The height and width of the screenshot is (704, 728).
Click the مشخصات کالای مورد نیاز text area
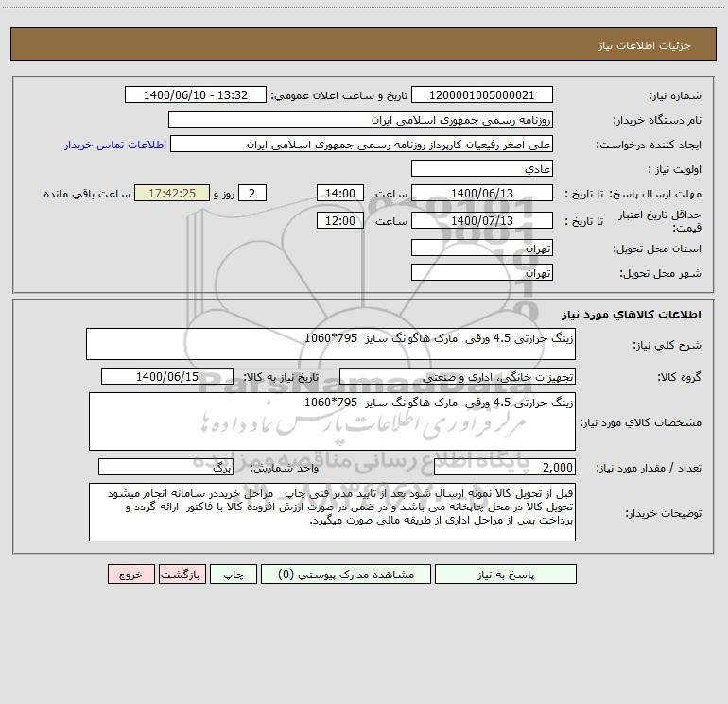[x=332, y=421]
